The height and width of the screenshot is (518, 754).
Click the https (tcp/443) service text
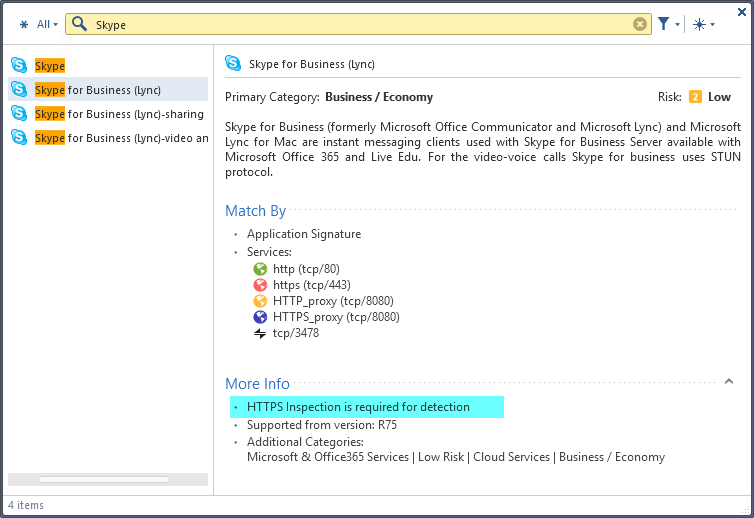tap(312, 285)
